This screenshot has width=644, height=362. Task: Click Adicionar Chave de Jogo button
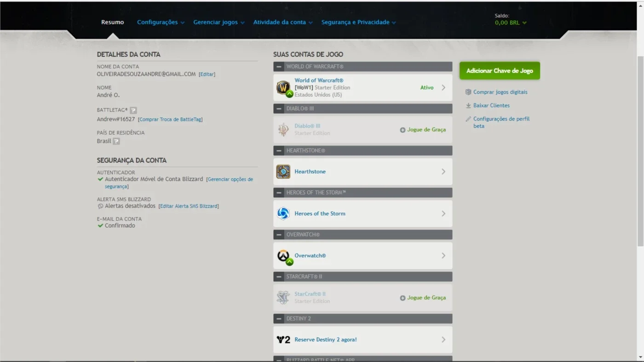(500, 71)
